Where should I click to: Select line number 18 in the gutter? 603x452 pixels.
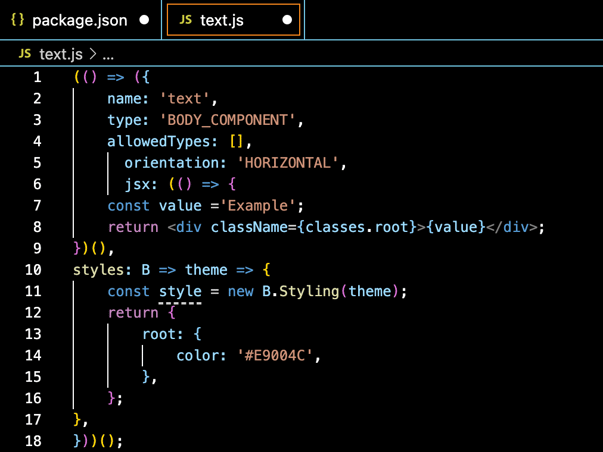(33, 441)
